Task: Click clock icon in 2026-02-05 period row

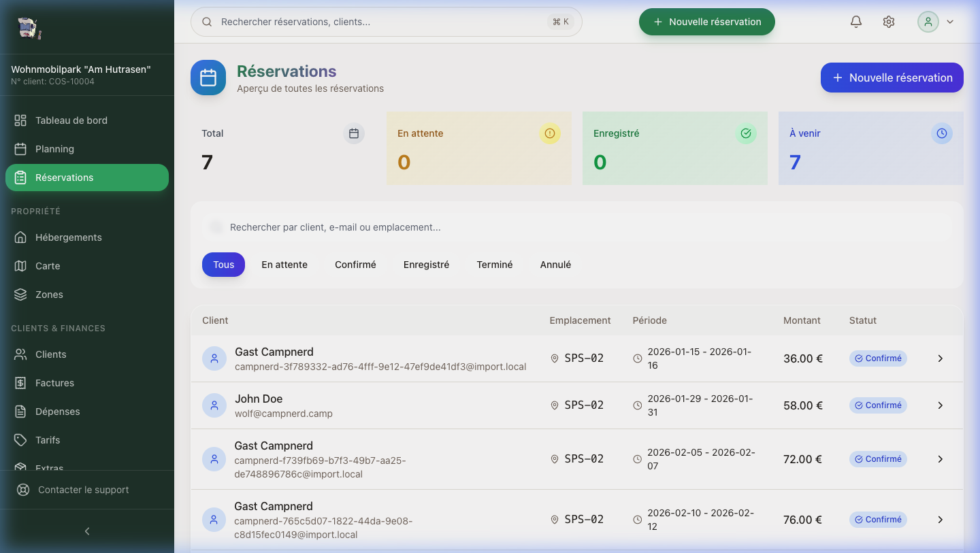Action: [638, 459]
